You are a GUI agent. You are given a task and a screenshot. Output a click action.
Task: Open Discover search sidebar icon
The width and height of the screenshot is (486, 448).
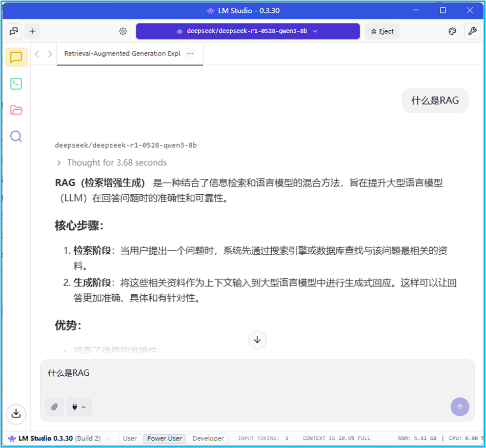tap(16, 136)
